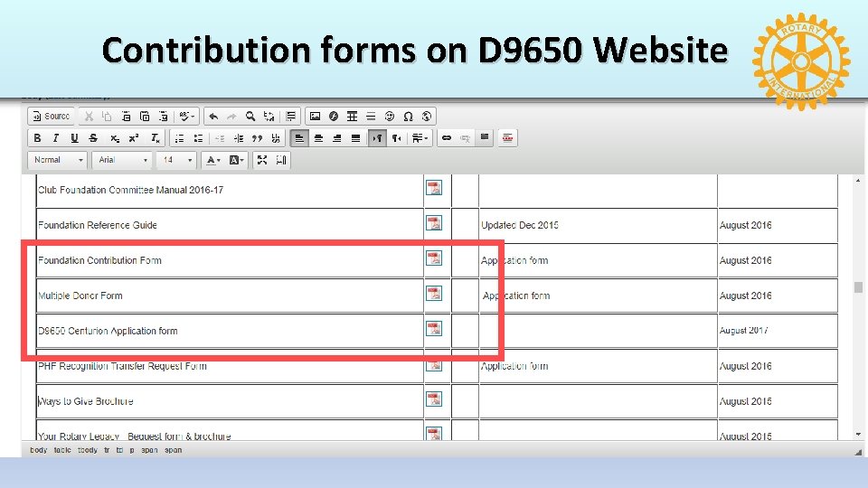Insert a bulleted list
This screenshot has height=488, width=868.
point(198,137)
